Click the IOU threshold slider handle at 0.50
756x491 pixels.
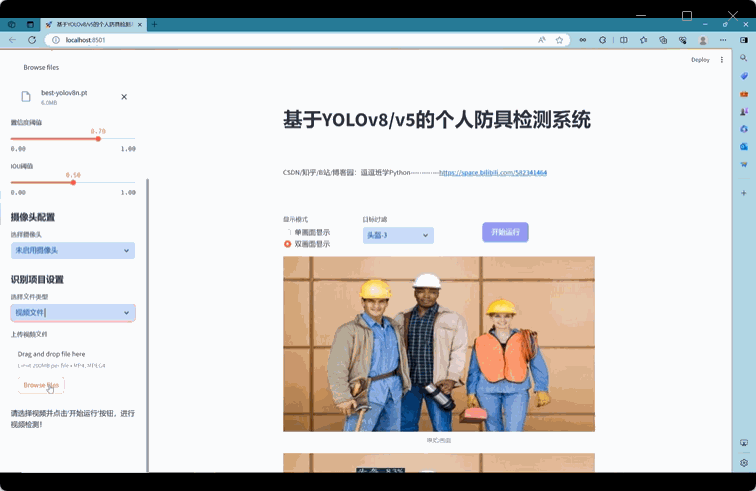(73, 182)
